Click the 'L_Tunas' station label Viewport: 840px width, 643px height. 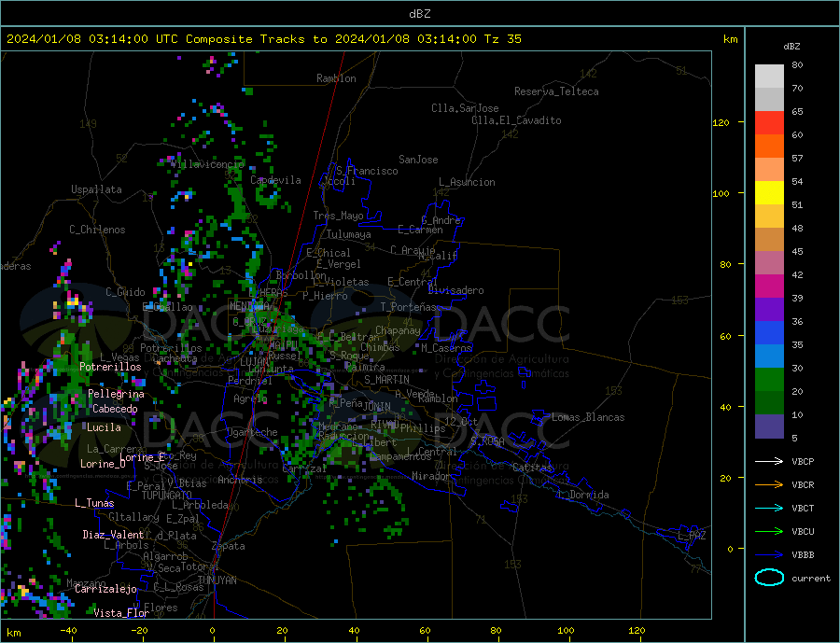pos(94,503)
